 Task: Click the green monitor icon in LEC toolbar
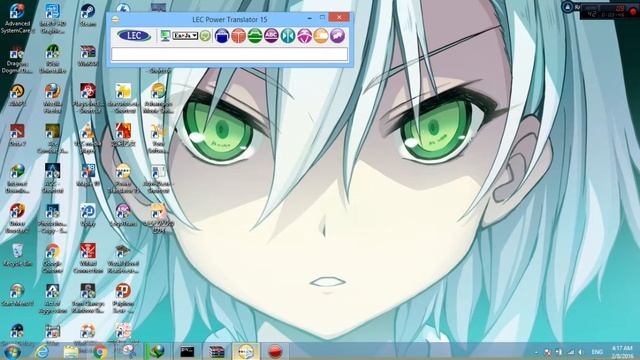(165, 36)
